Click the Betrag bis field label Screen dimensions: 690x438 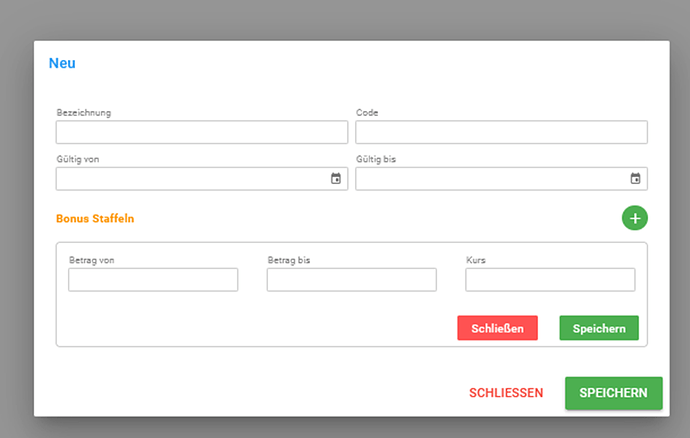click(289, 260)
